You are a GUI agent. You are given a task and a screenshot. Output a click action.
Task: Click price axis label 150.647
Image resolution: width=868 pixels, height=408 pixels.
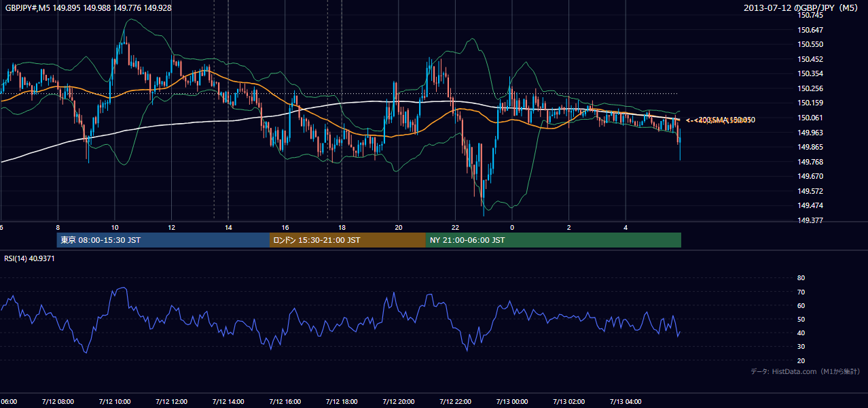point(811,30)
